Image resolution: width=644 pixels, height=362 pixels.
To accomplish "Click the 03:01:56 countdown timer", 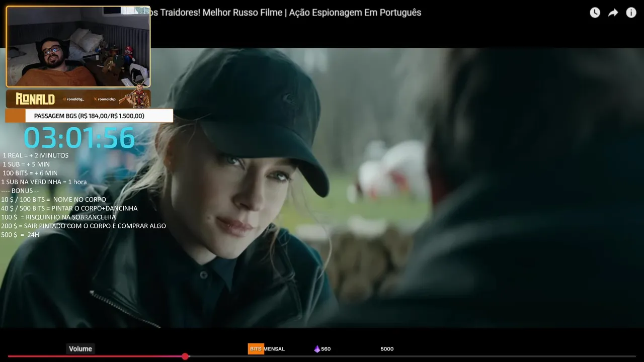I will (79, 138).
